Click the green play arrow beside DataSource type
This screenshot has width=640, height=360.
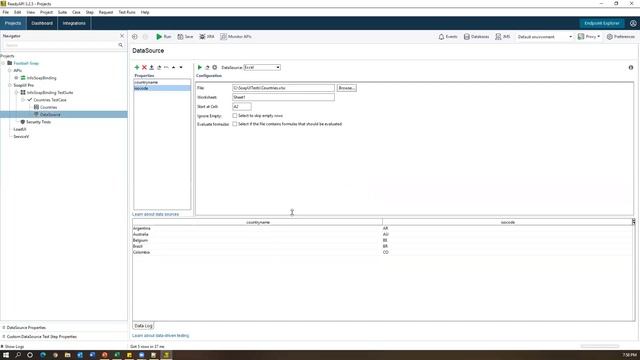click(200, 67)
